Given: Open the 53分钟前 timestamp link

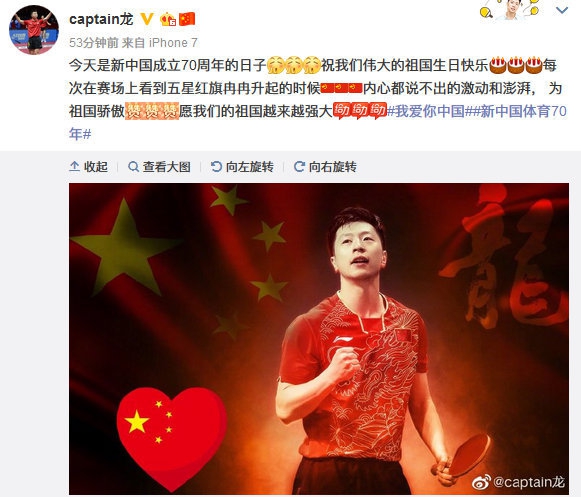Looking at the screenshot, I should click(x=93, y=43).
